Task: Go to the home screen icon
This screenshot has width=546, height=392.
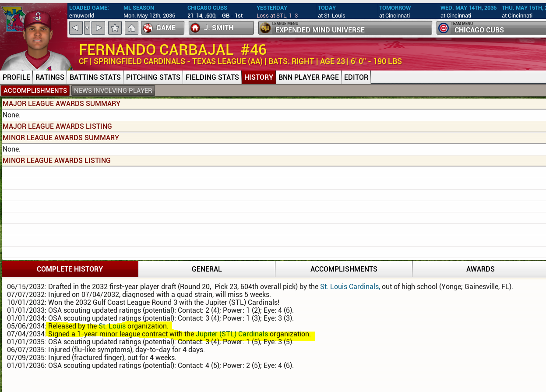Action: tap(131, 28)
